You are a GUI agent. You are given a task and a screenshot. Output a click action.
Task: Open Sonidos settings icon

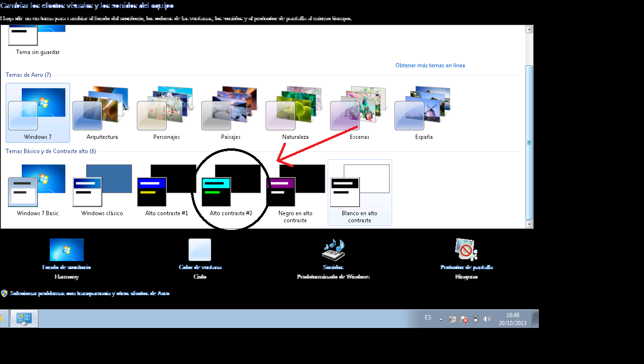click(333, 250)
